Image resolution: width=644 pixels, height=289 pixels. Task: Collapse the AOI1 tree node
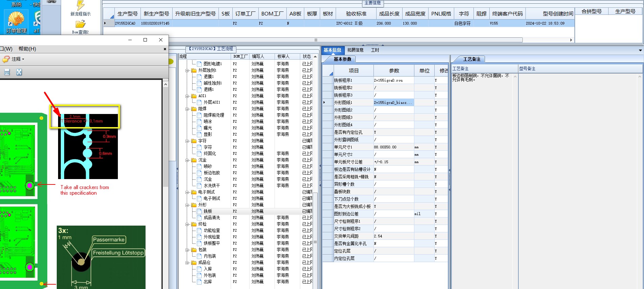coord(187,96)
